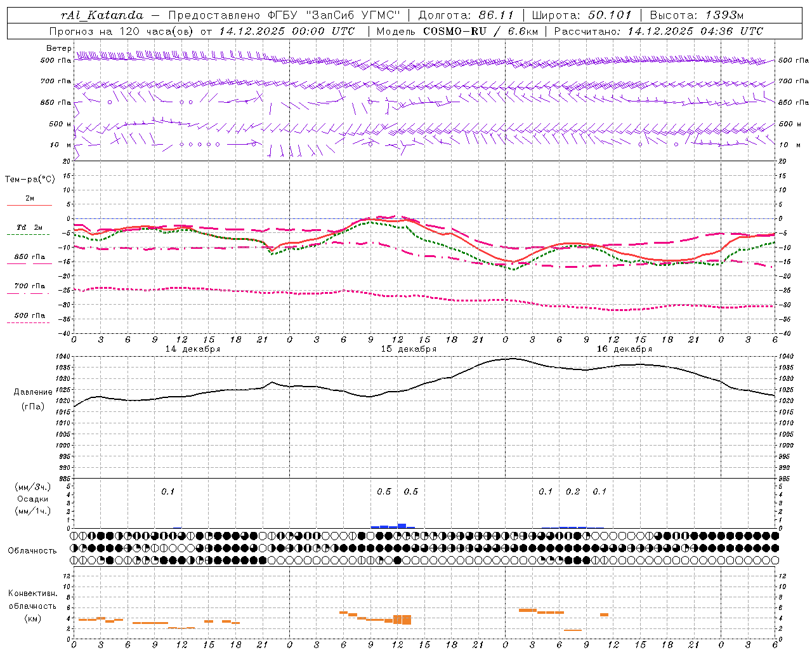Click 12 on left convective cloud axis
The width and height of the screenshot is (812, 650).
(67, 576)
